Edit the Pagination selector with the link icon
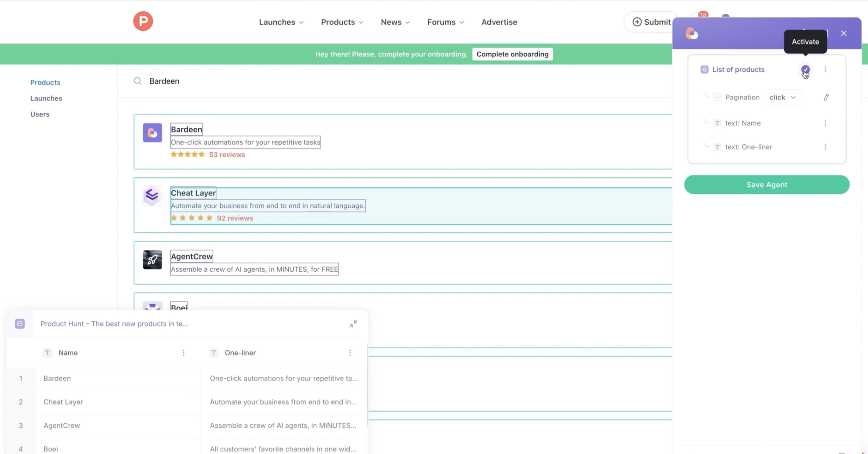Screen dimensions: 868x454 tap(826, 97)
